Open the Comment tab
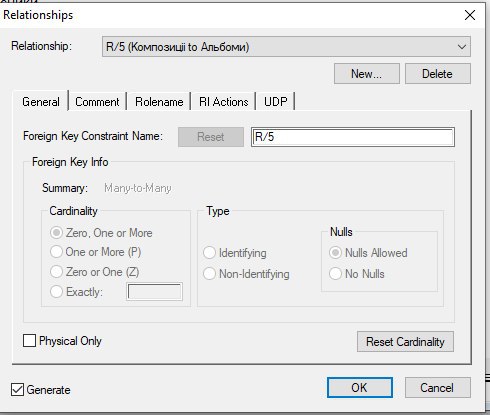The image size is (490, 415). (x=97, y=102)
